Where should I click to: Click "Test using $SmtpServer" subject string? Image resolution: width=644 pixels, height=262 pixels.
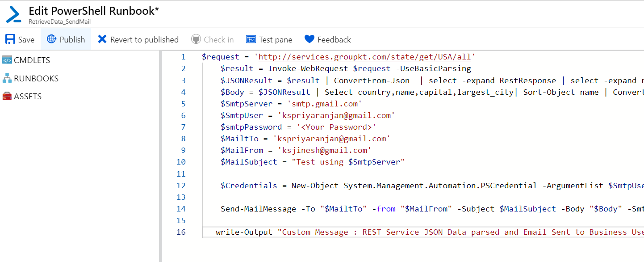point(348,162)
